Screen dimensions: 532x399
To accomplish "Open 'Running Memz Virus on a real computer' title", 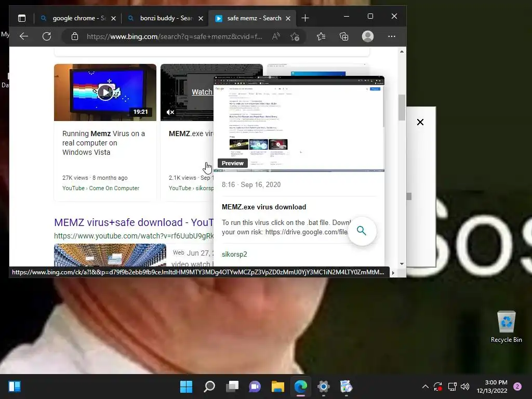I will [103, 143].
